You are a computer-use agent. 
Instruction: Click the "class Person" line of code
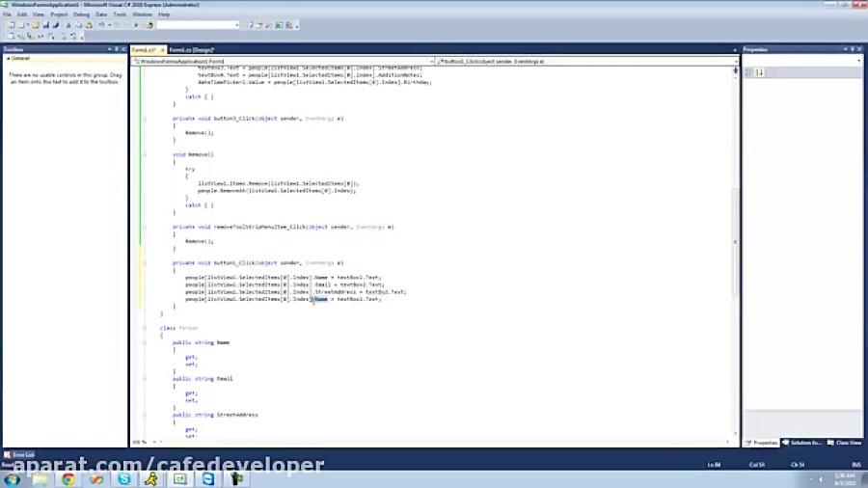[x=178, y=328]
